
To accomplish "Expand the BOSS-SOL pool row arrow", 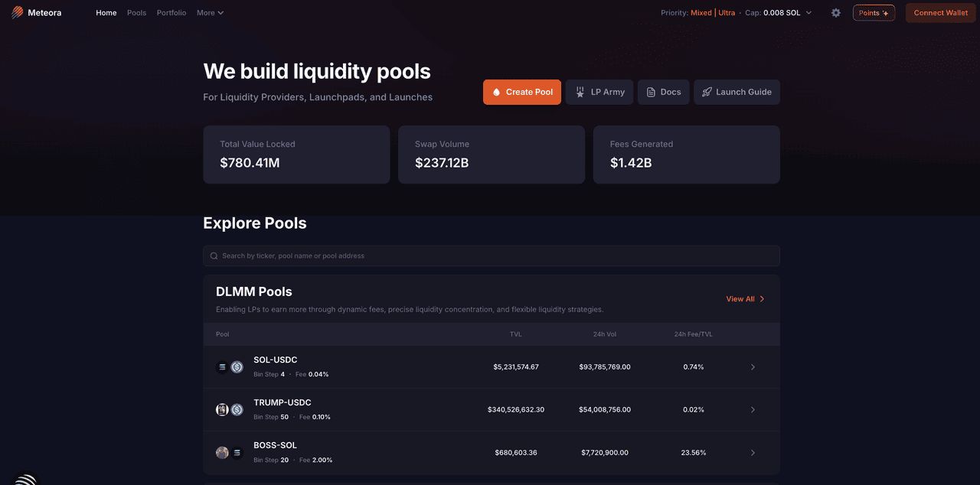I will (753, 453).
